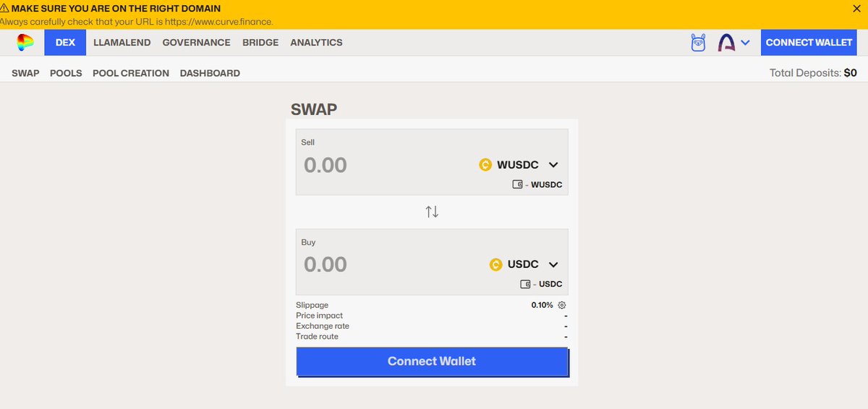Click the WUSDC coin icon
This screenshot has height=409, width=868.
tap(485, 165)
